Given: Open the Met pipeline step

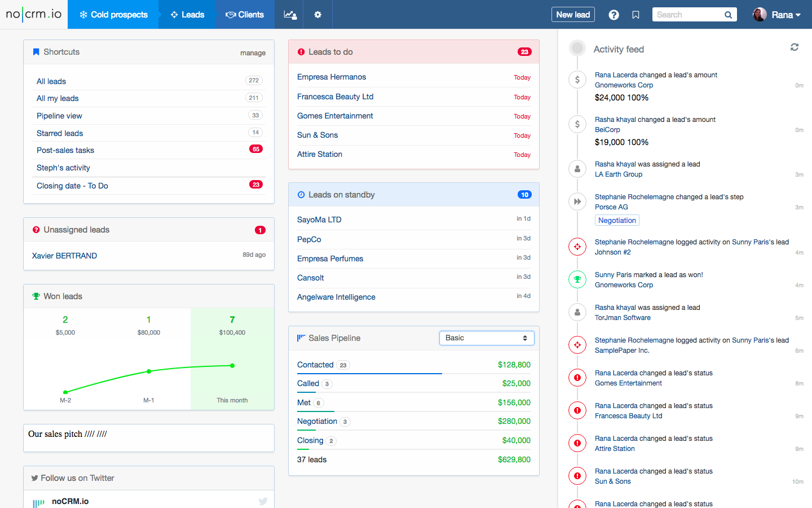Looking at the screenshot, I should (304, 402).
